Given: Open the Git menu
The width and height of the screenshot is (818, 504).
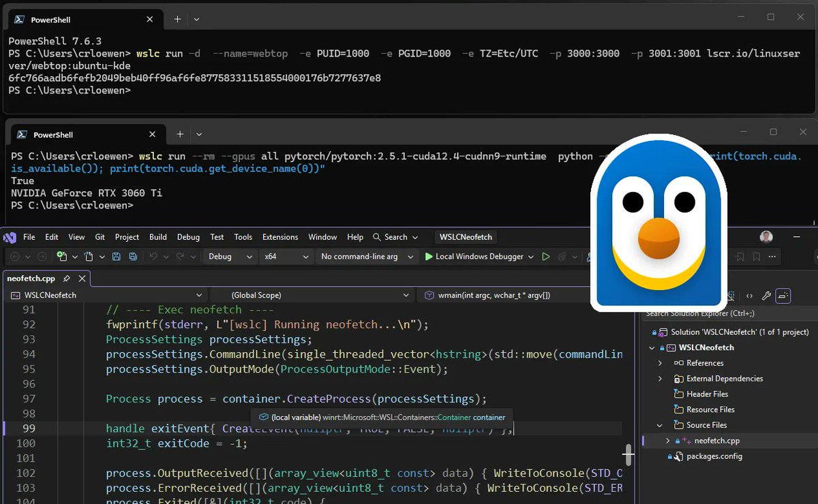Looking at the screenshot, I should pyautogui.click(x=100, y=237).
